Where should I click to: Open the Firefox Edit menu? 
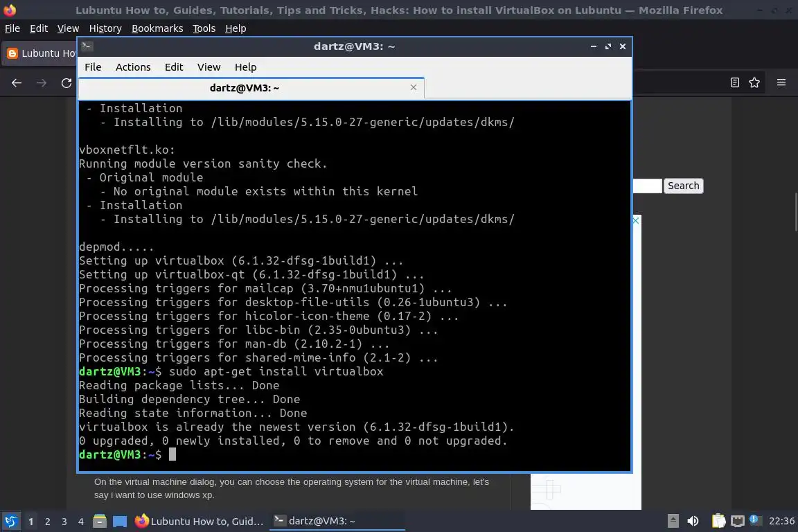click(39, 28)
